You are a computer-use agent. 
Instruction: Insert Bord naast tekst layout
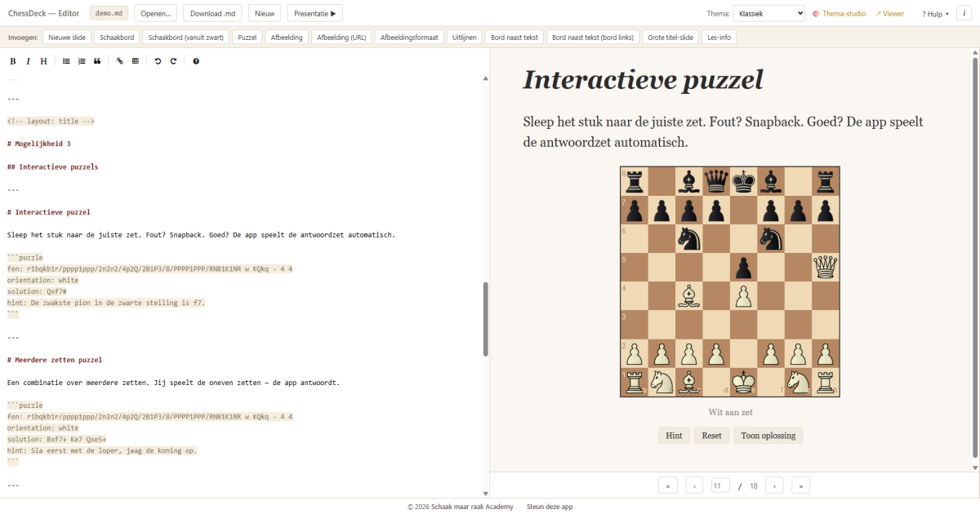point(514,38)
